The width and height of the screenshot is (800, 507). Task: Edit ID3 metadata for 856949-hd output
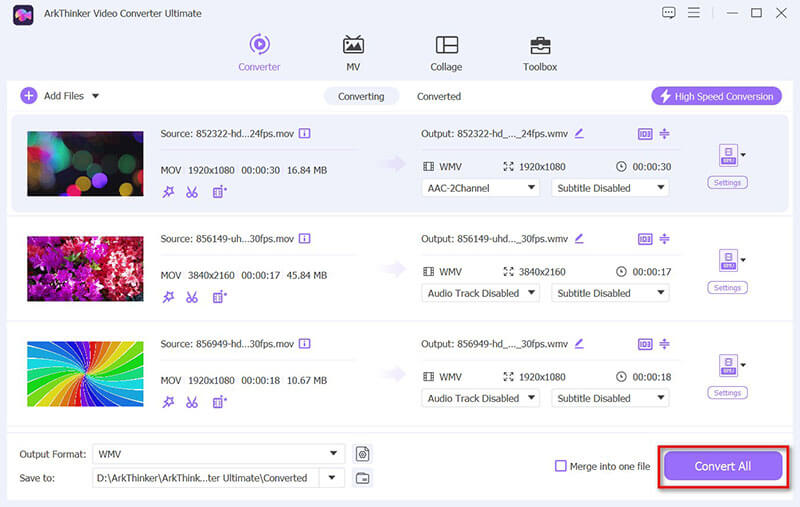pos(645,344)
